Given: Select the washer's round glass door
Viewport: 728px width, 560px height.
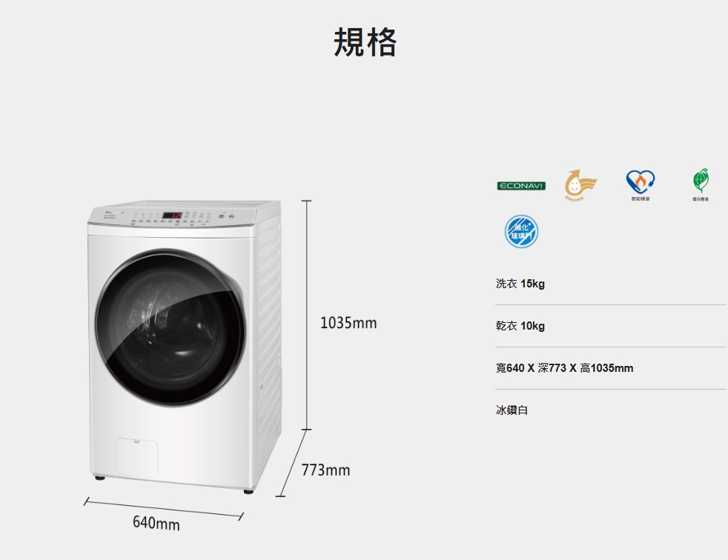Looking at the screenshot, I should 170,327.
